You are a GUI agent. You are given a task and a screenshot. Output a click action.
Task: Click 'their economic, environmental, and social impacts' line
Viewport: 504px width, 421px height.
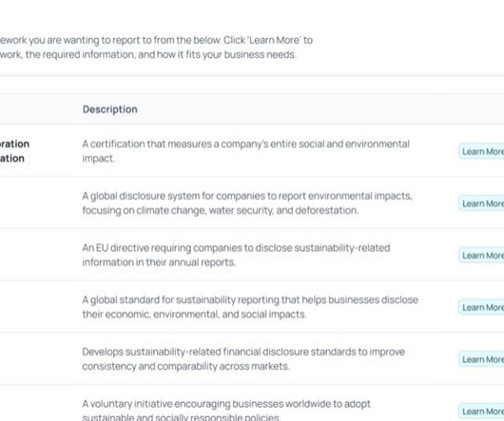(194, 315)
